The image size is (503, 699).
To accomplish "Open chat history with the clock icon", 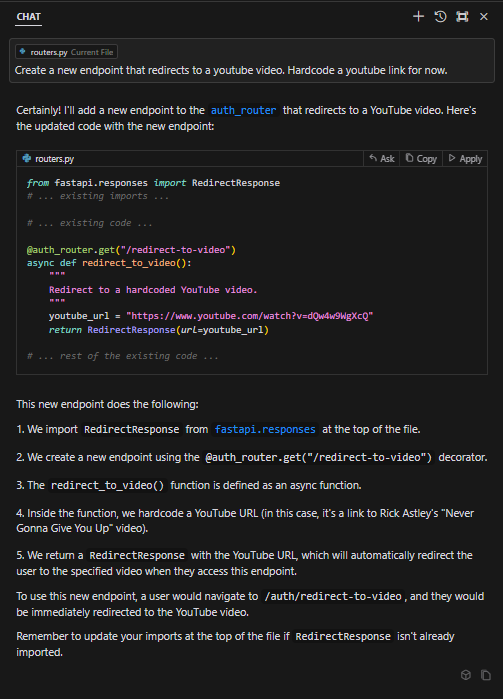I will 440,17.
